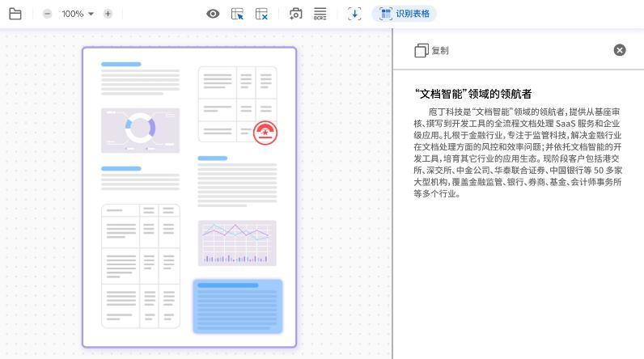Toggle the eye visibility icon
This screenshot has width=644, height=359.
click(213, 14)
